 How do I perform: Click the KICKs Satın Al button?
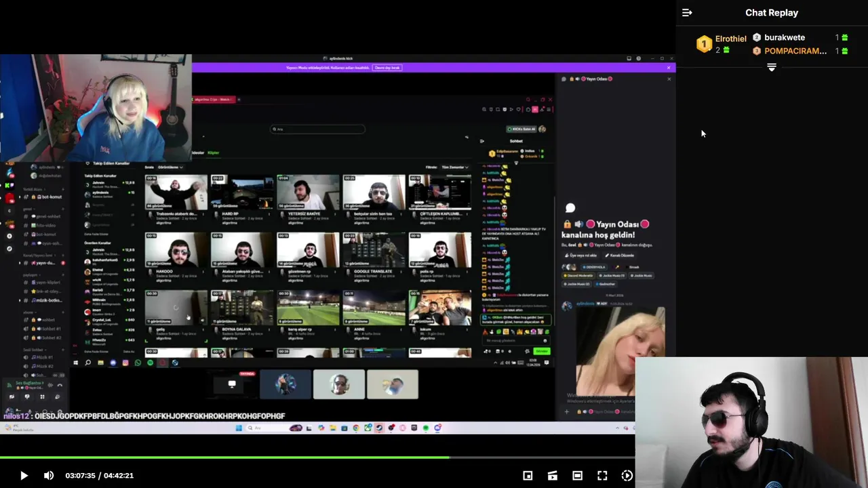523,129
